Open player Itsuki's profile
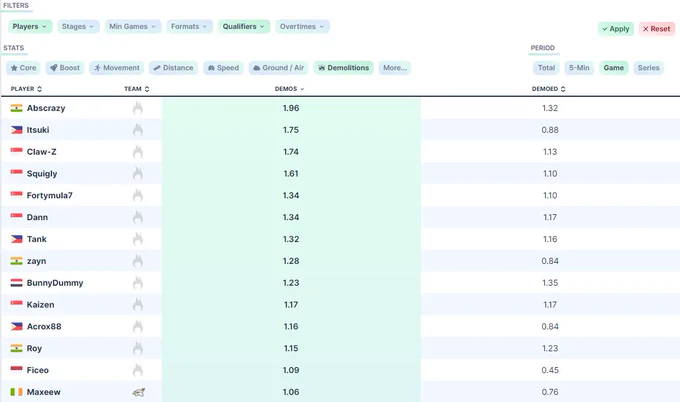This screenshot has height=402, width=680. pyautogui.click(x=38, y=130)
